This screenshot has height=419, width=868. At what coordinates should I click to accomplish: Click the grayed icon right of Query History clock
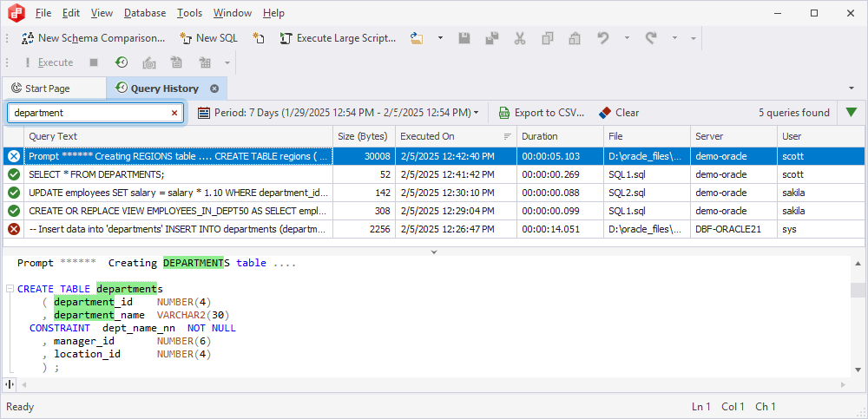pos(149,62)
